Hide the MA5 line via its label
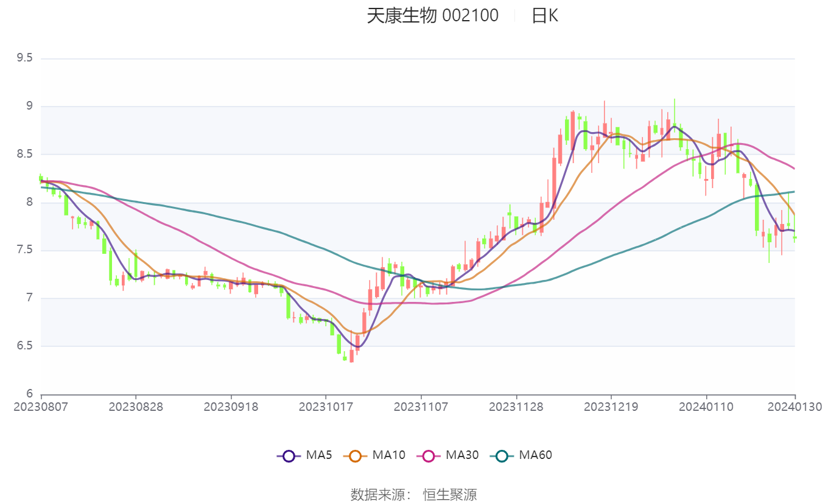This screenshot has width=828, height=504. click(318, 455)
